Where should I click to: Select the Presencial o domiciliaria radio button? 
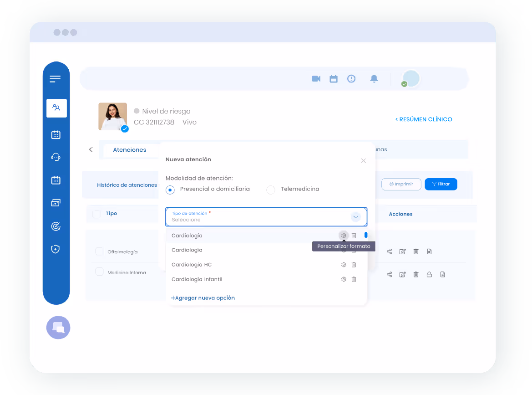(x=170, y=190)
